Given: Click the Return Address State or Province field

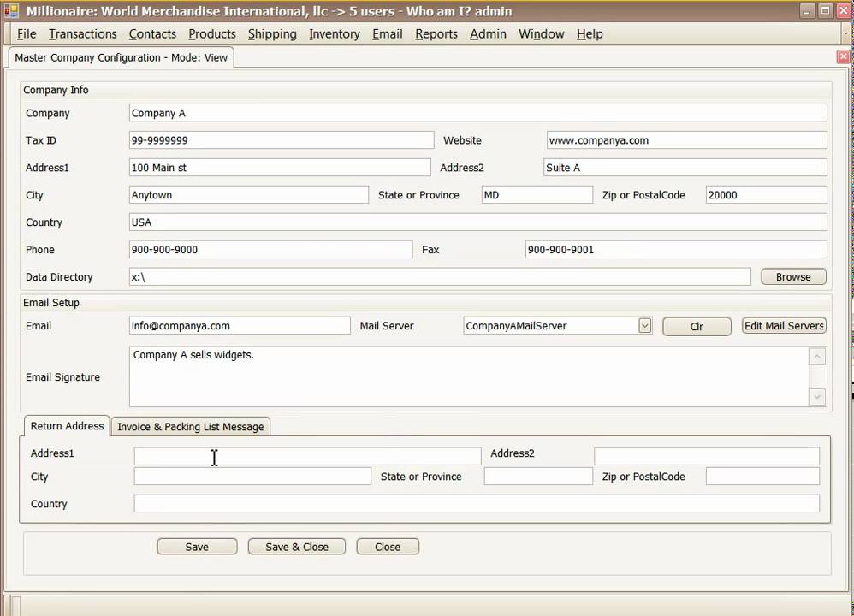Looking at the screenshot, I should click(x=538, y=476).
